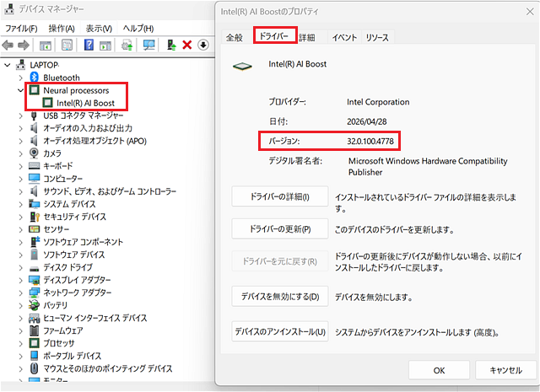Viewport: 540px width, 392px height.
Task: Select the ポータブル デバイス row
Action: [72, 356]
